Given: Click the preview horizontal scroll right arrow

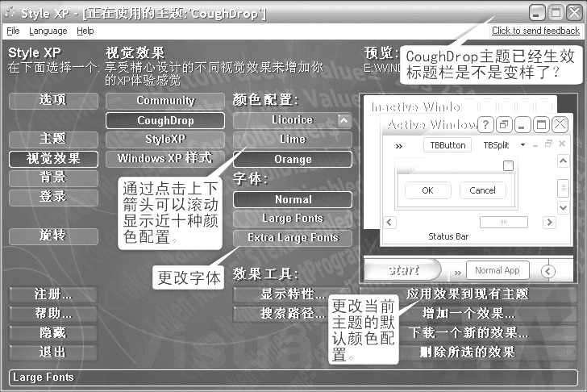Looking at the screenshot, I should coord(549,222).
